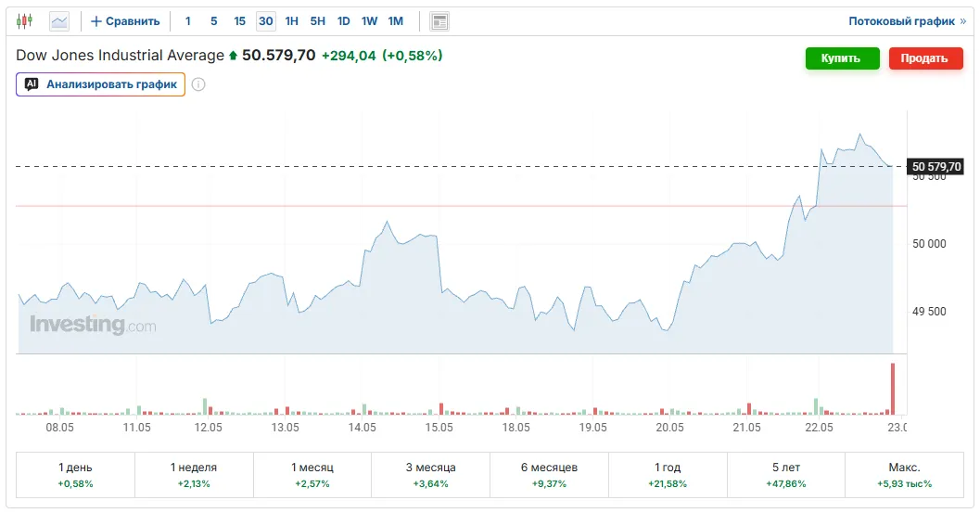Click the current price label 50 579,70 on axis
The width and height of the screenshot is (980, 513).
tap(935, 166)
